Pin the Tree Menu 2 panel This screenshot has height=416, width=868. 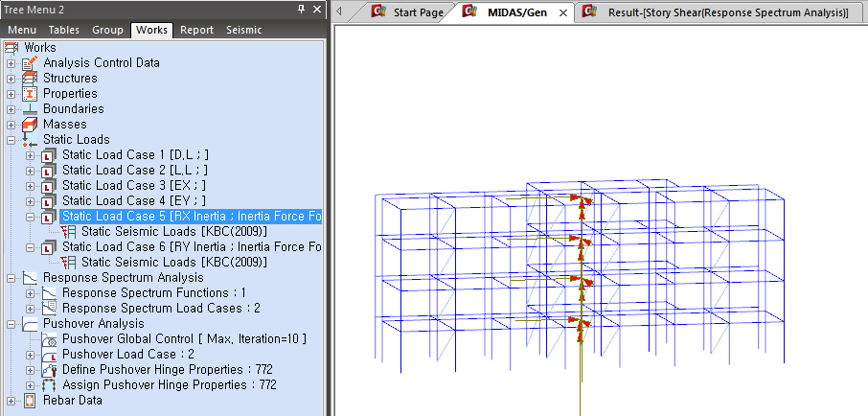(301, 9)
